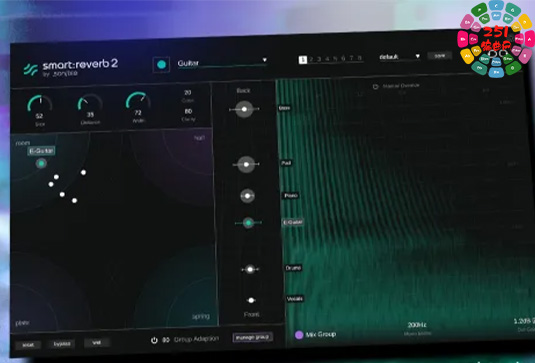Open the Guitar profile dropdown
Viewport: 535px width, 363px height.
[x=222, y=62]
